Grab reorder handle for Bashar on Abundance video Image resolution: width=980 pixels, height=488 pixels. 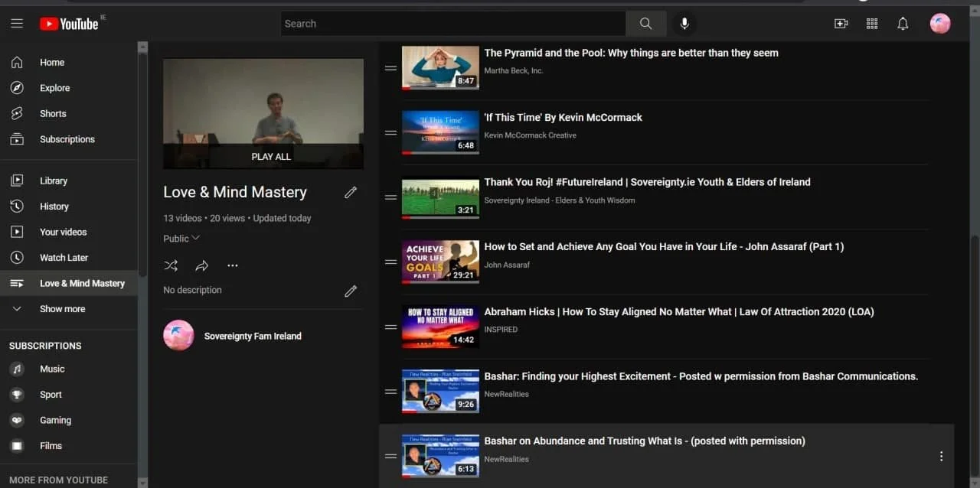390,456
